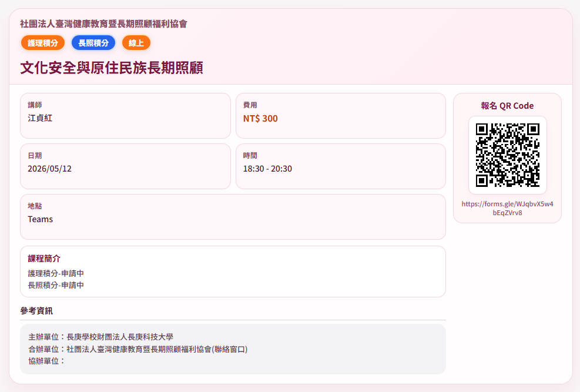Click the course title 文化安全與原住民族長期照顧
Viewport: 580px width, 392px height.
[112, 68]
